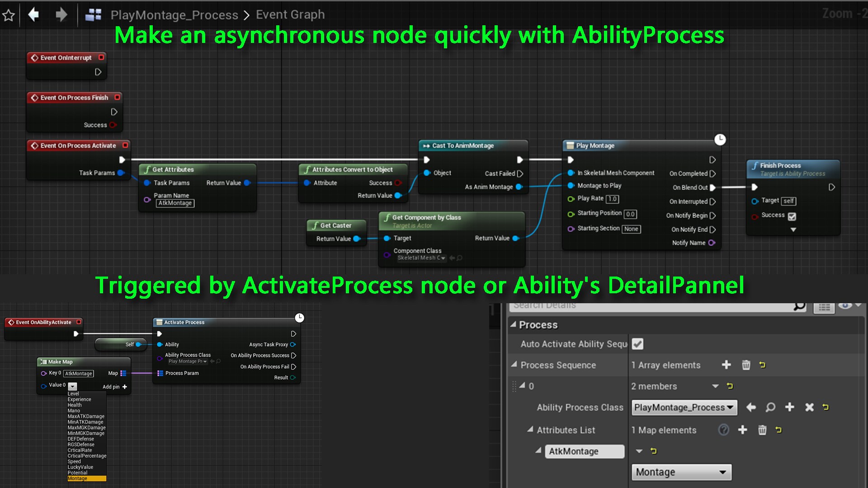Use selected asset via left arrow icon

tap(751, 407)
